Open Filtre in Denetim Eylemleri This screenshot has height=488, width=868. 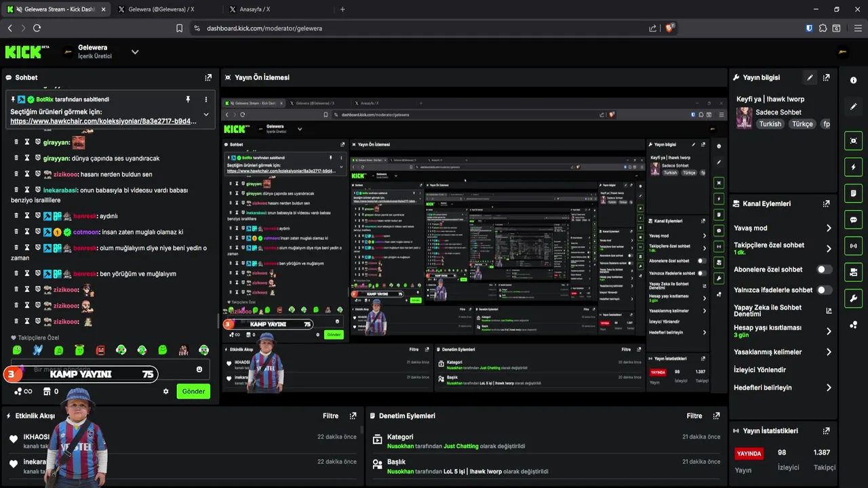click(694, 416)
